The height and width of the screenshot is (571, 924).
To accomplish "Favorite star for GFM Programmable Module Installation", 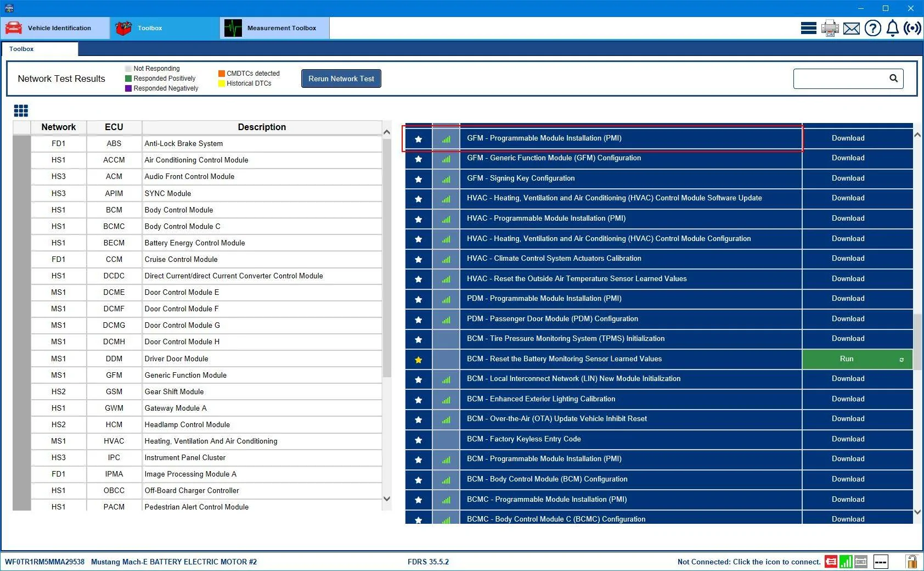I will click(419, 139).
